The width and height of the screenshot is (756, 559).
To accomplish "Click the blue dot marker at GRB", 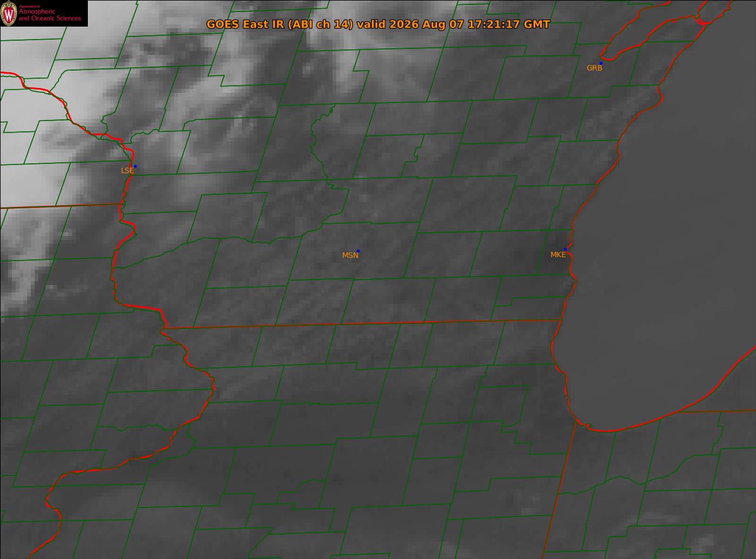I will coord(601,63).
